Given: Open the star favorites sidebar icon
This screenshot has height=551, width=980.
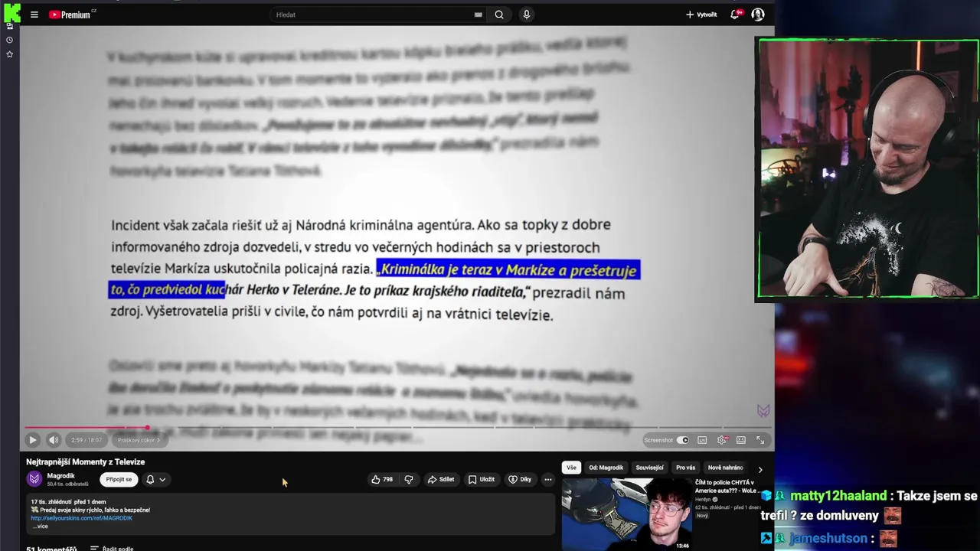Looking at the screenshot, I should click(x=9, y=54).
